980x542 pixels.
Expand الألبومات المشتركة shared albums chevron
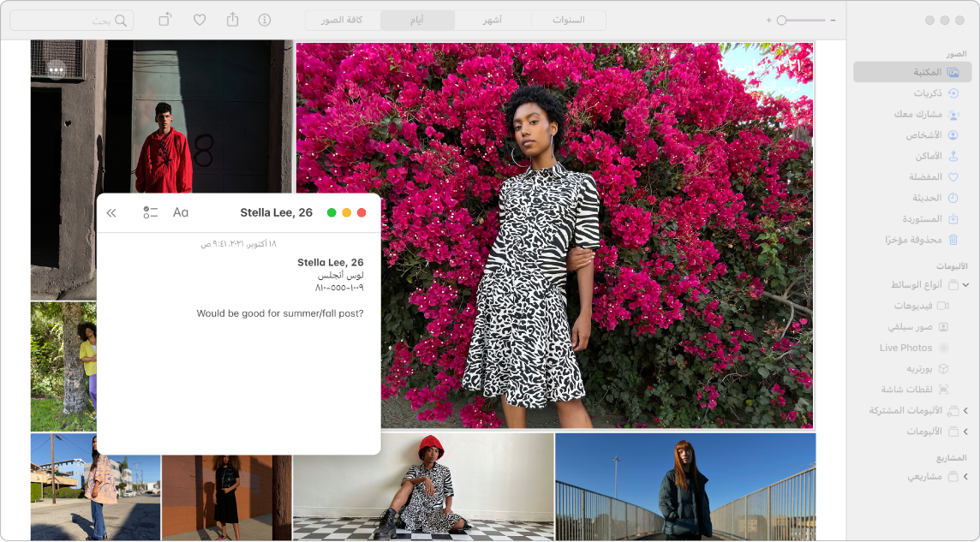pos(965,411)
